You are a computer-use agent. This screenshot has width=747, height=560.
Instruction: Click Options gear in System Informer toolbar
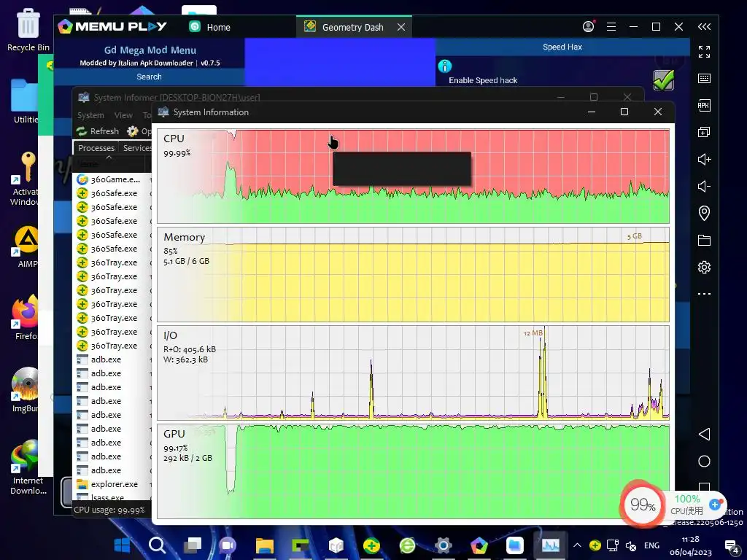click(x=138, y=131)
